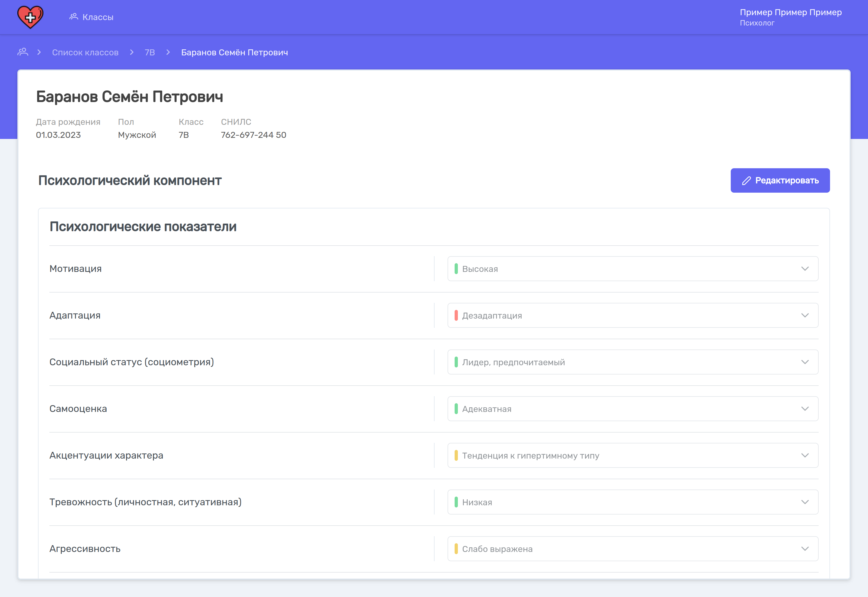Click chevron arrow in Адаптация field
The height and width of the screenshot is (597, 868).
805,315
